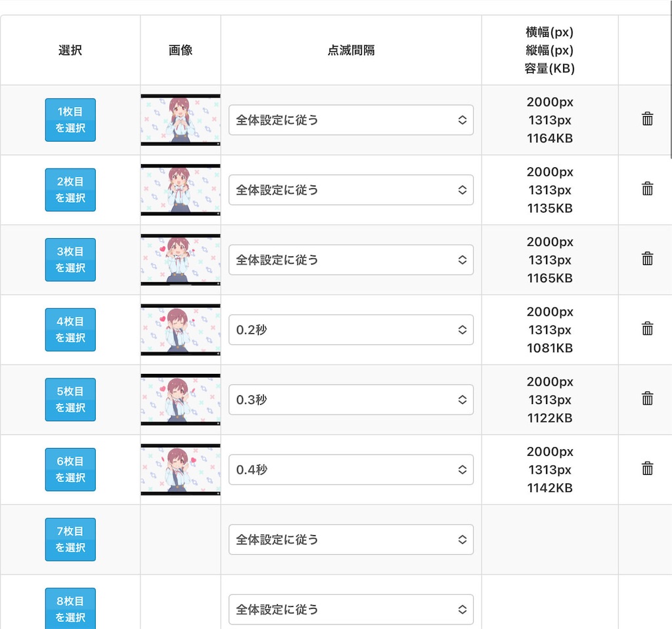Remove the 3rd image using trash icon
The height and width of the screenshot is (629, 672).
pyautogui.click(x=647, y=258)
